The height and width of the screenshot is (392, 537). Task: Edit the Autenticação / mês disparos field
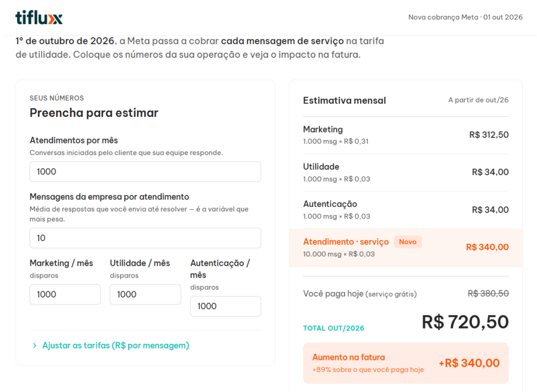225,306
